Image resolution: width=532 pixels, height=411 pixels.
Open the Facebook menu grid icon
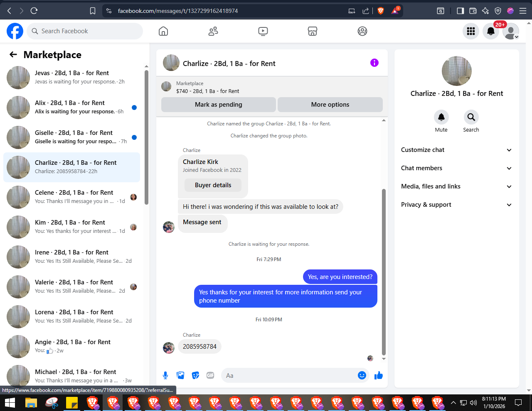point(471,31)
